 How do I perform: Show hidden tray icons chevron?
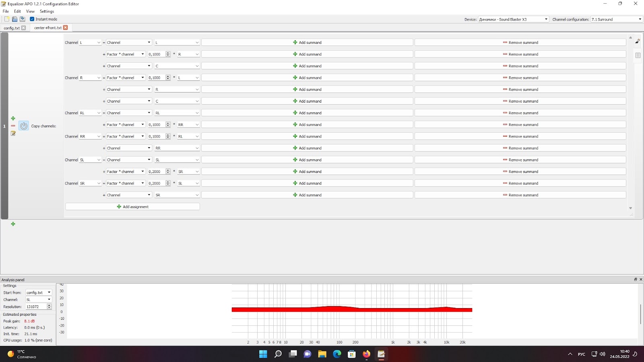[570, 354]
